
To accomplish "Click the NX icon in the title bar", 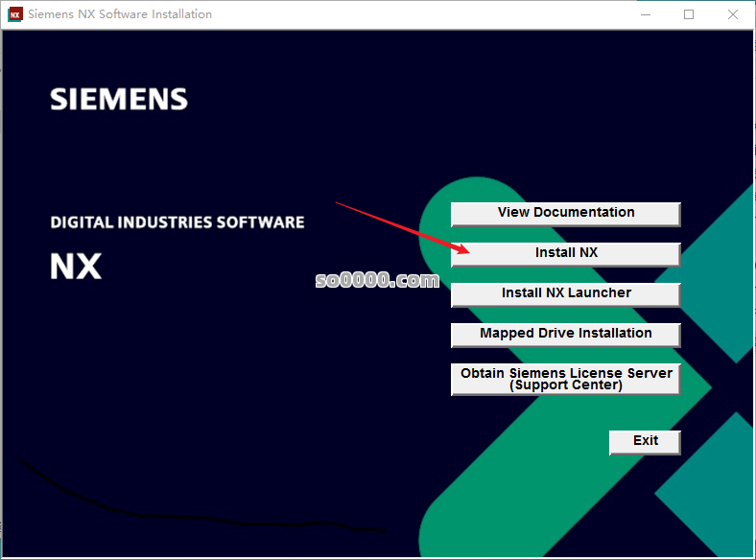I will (15, 14).
